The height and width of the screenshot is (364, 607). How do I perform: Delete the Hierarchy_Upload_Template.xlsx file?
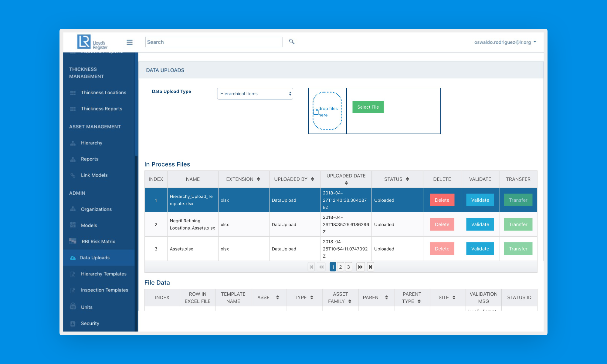(x=442, y=200)
